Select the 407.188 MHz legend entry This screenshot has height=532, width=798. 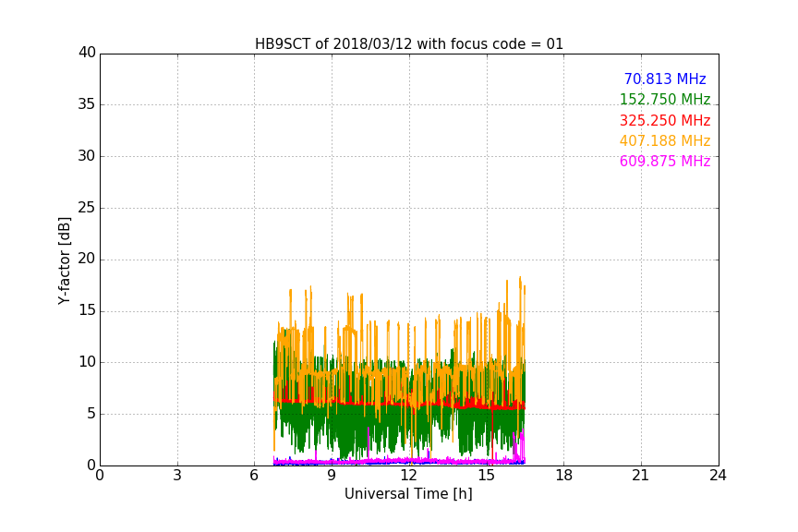point(665,141)
